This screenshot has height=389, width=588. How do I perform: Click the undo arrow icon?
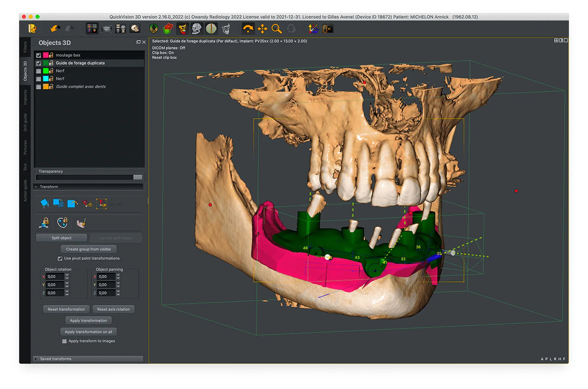pos(54,28)
